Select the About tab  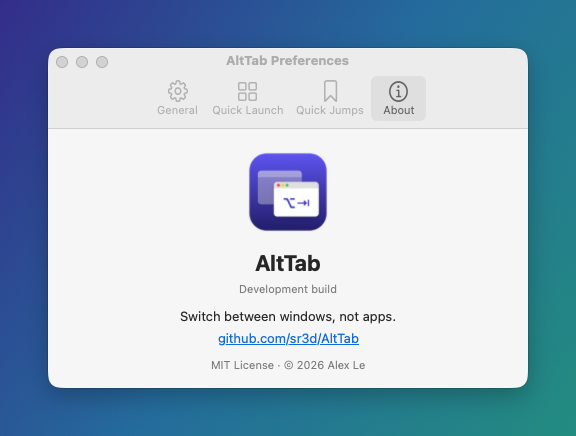pos(399,98)
